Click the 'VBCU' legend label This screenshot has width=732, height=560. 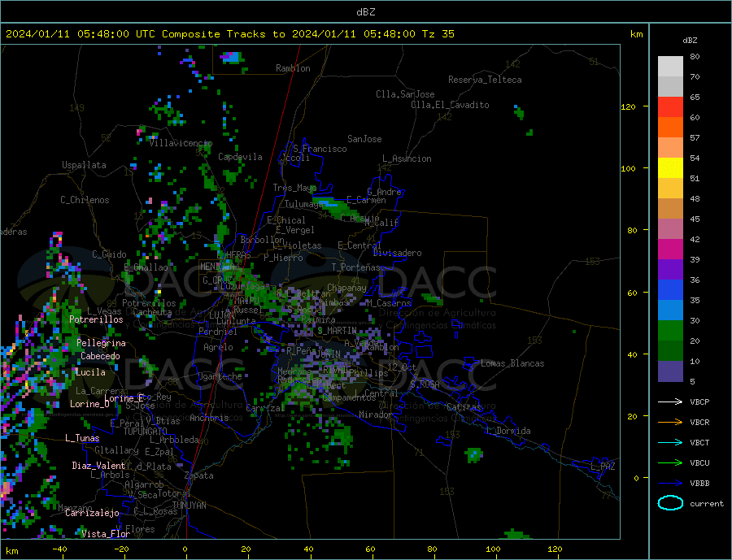699,463
